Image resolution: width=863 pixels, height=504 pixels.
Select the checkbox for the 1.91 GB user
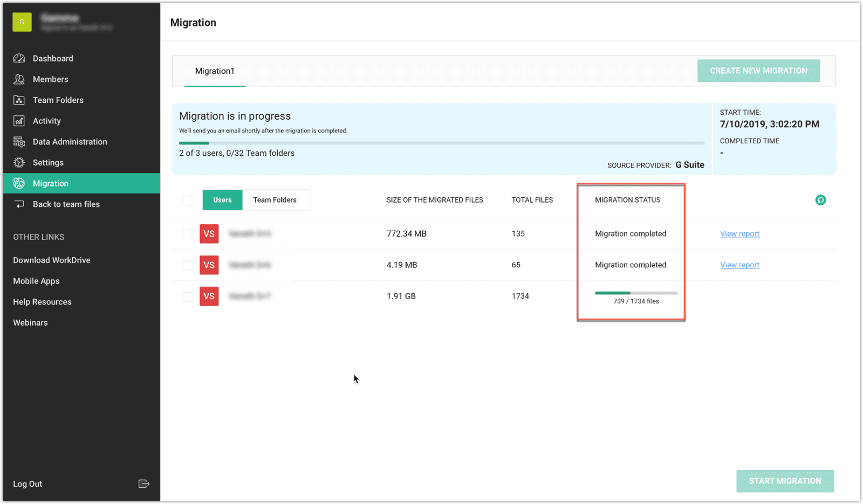click(187, 296)
